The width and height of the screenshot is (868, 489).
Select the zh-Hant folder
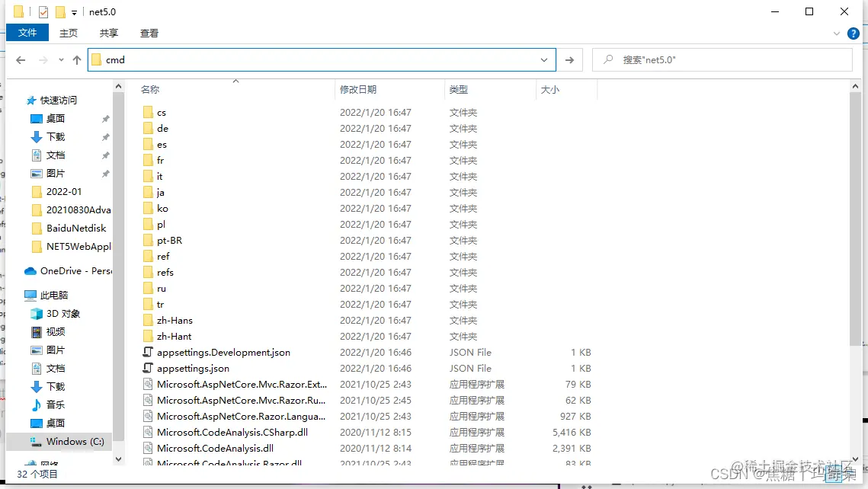tap(174, 337)
